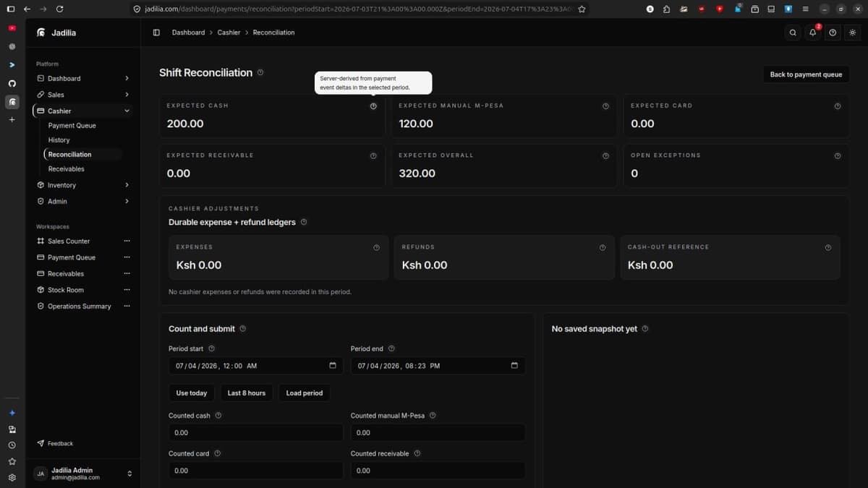Open notifications bell icon
This screenshot has width=868, height=488.
[813, 33]
